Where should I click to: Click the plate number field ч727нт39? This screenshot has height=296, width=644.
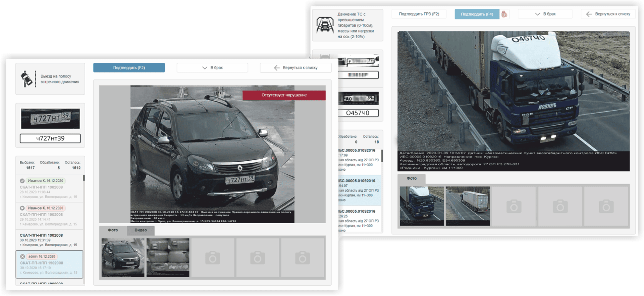click(50, 138)
